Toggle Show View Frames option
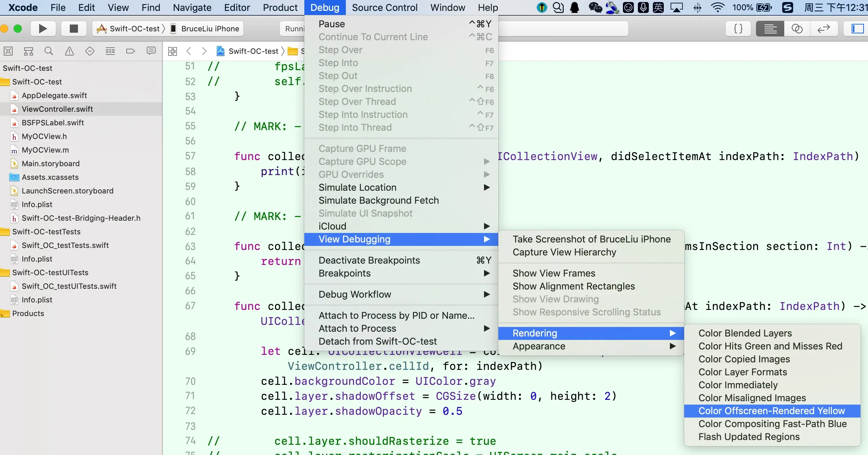 [554, 273]
